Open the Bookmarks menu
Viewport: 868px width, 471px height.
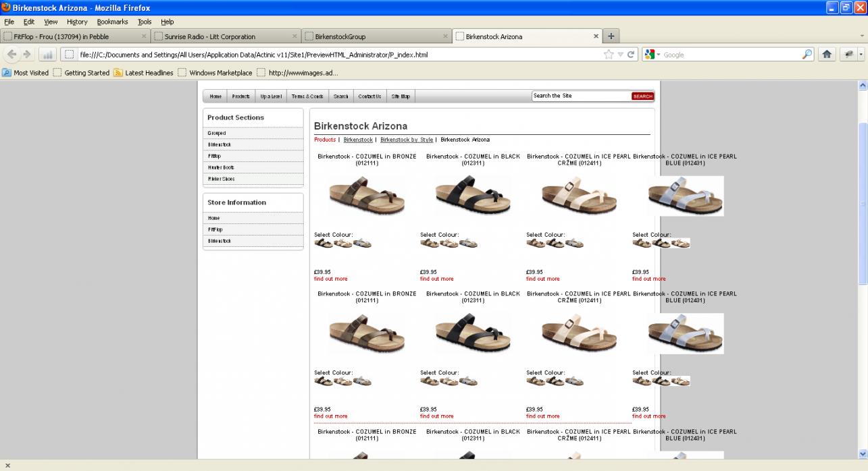[x=112, y=22]
